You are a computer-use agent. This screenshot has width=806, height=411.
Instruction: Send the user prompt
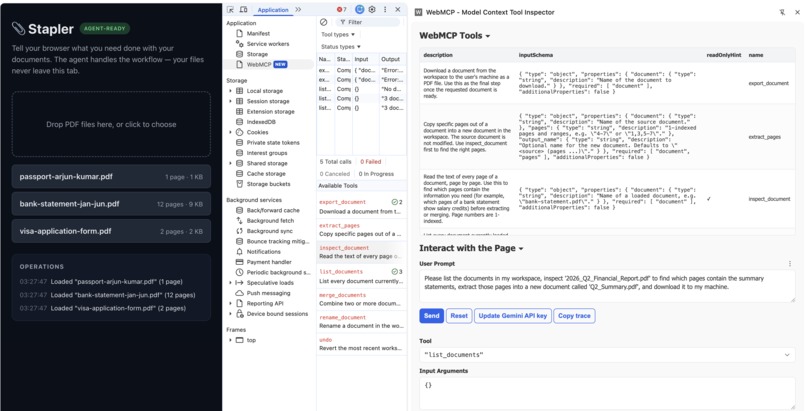pos(431,316)
